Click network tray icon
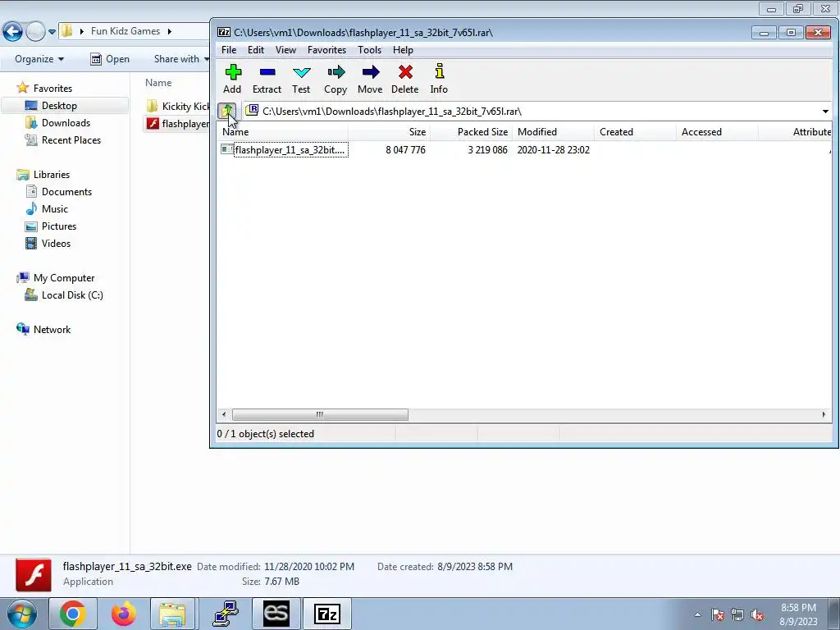The height and width of the screenshot is (630, 840). [x=737, y=615]
